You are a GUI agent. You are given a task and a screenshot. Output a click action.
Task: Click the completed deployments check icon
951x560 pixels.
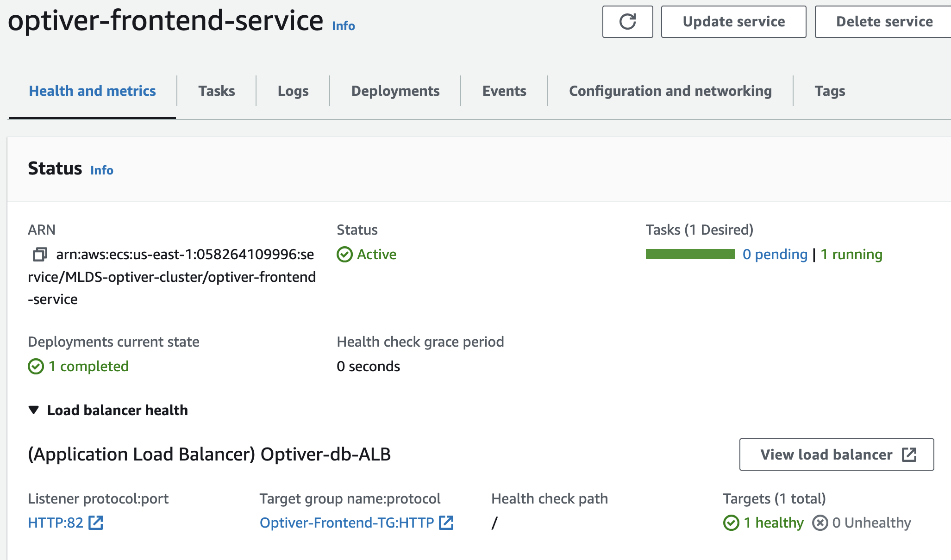point(36,367)
